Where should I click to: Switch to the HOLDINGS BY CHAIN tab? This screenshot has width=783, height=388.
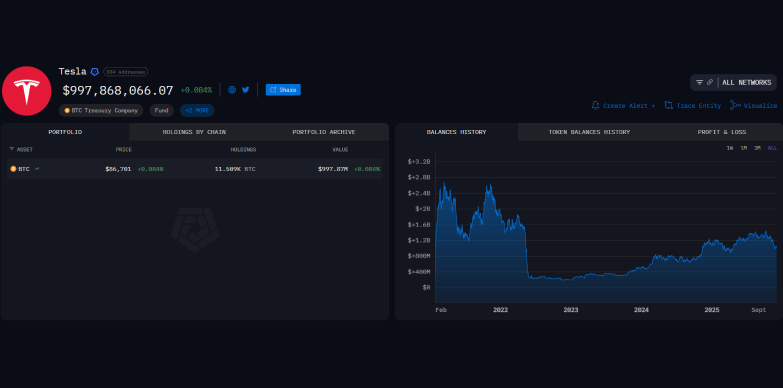point(194,132)
